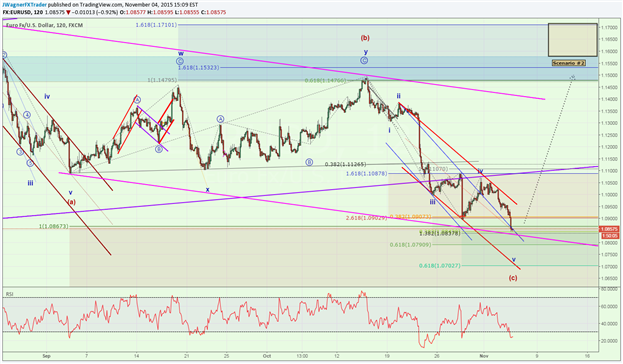This screenshot has width=623, height=364.
Task: Click the 13:00 label on the time axis
Action: [302, 356]
